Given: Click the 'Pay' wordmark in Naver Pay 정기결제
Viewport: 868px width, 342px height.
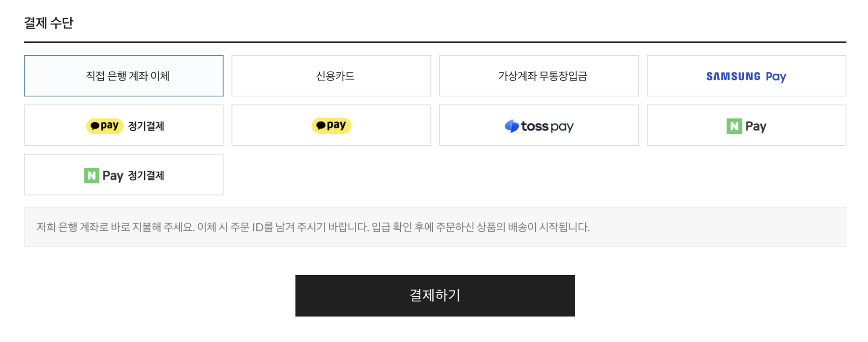Looking at the screenshot, I should [x=113, y=176].
